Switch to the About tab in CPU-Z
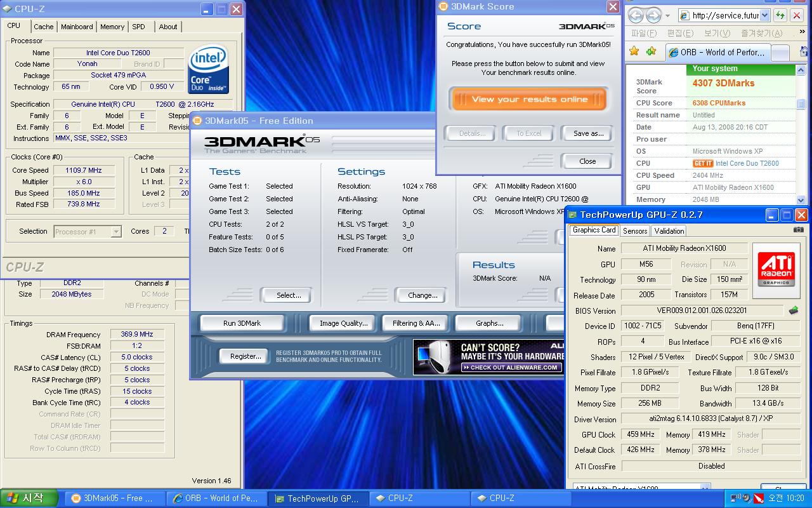This screenshot has height=508, width=812. pos(168,27)
